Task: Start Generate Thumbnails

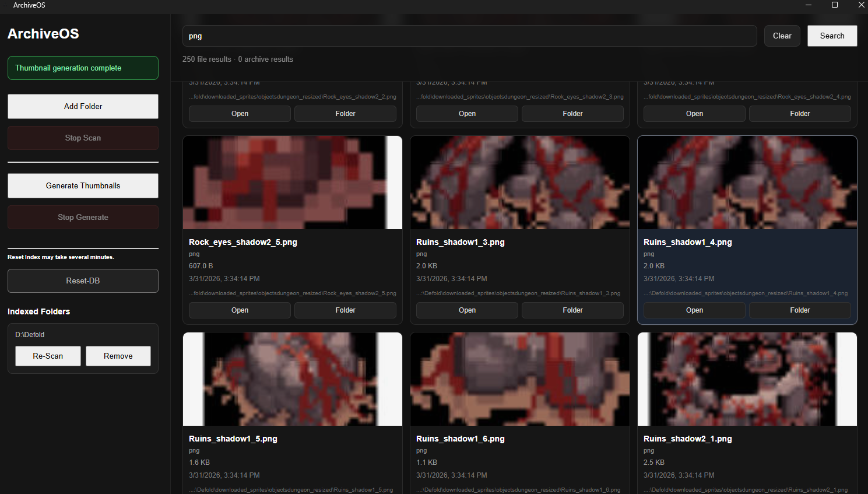Action: coord(83,185)
